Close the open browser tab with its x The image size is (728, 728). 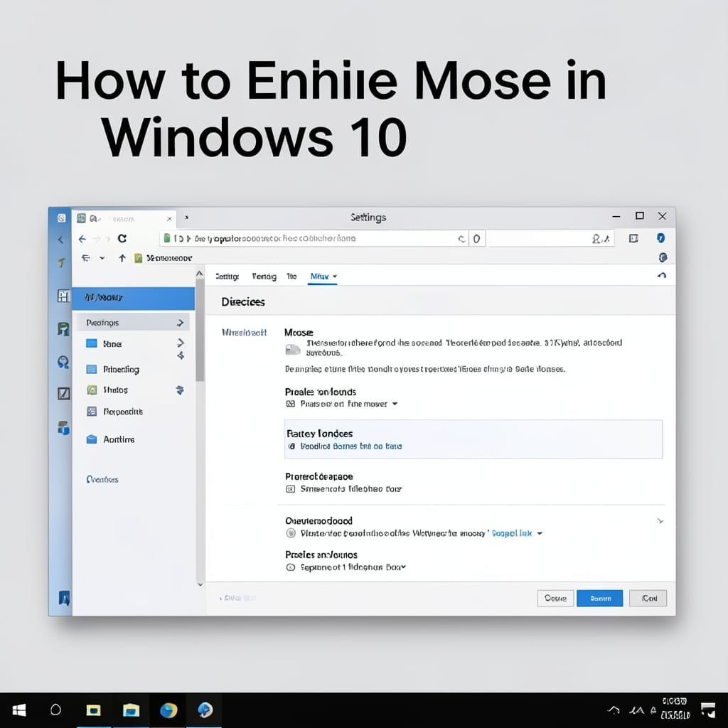(169, 219)
